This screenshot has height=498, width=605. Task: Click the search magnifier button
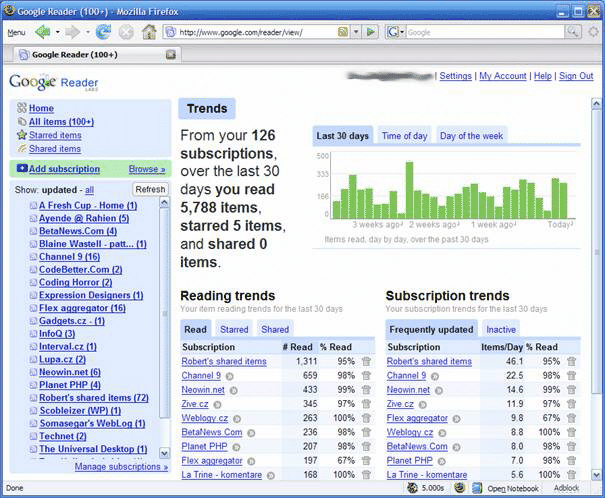[x=573, y=32]
